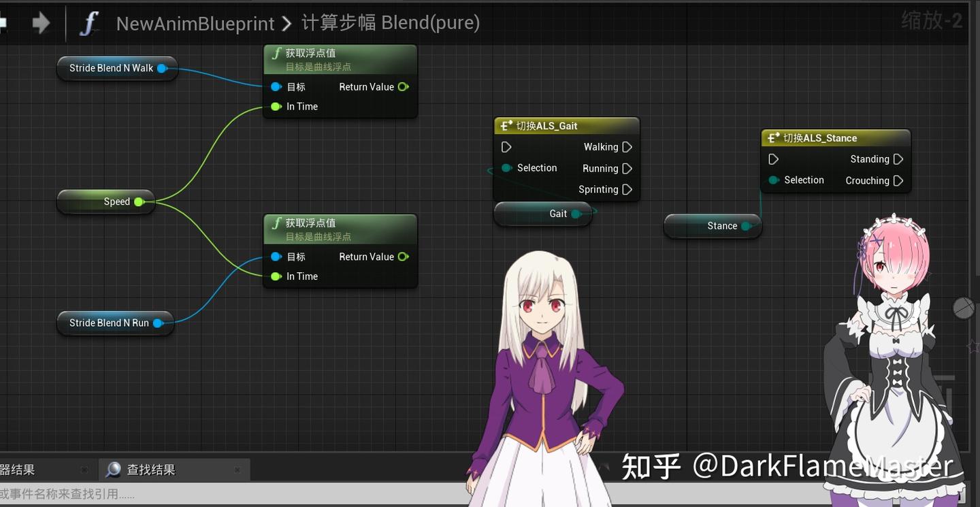Close the 器结果 tab
This screenshot has height=507, width=980.
tap(84, 470)
